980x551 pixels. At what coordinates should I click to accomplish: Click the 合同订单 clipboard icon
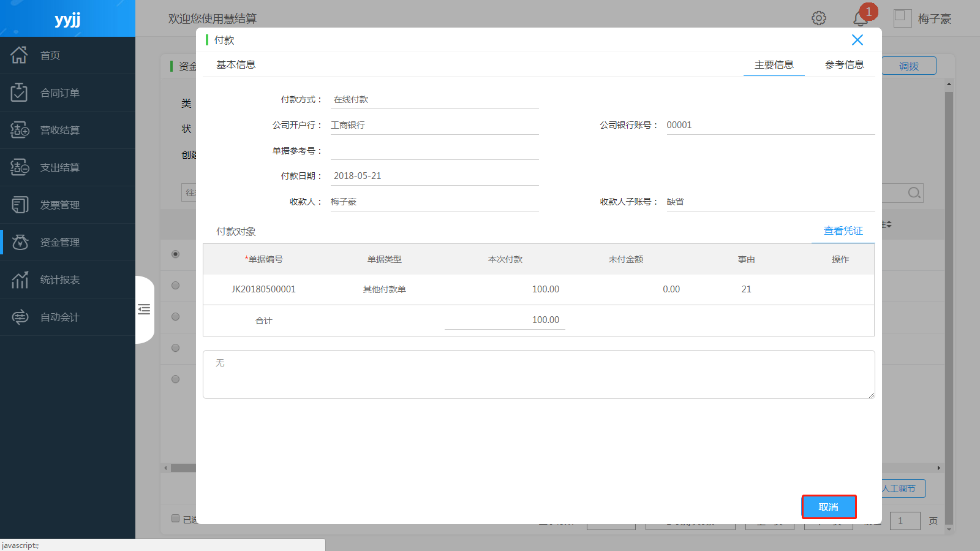pyautogui.click(x=19, y=93)
